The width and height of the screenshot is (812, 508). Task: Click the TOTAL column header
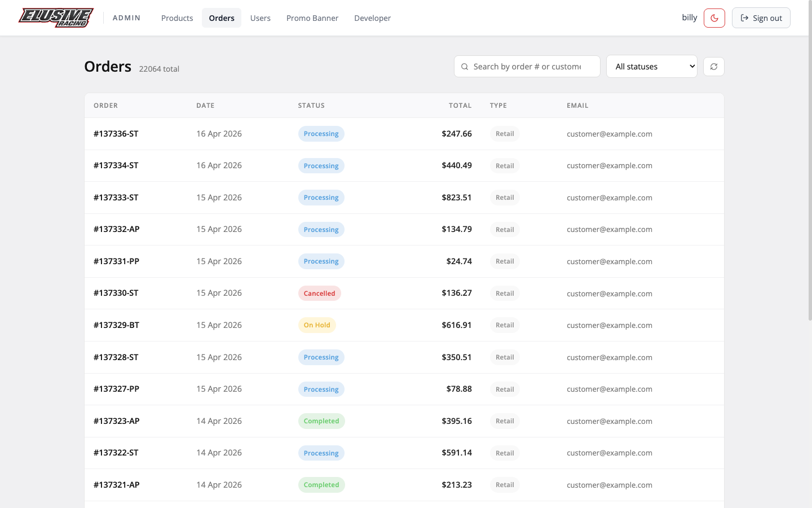click(460, 106)
